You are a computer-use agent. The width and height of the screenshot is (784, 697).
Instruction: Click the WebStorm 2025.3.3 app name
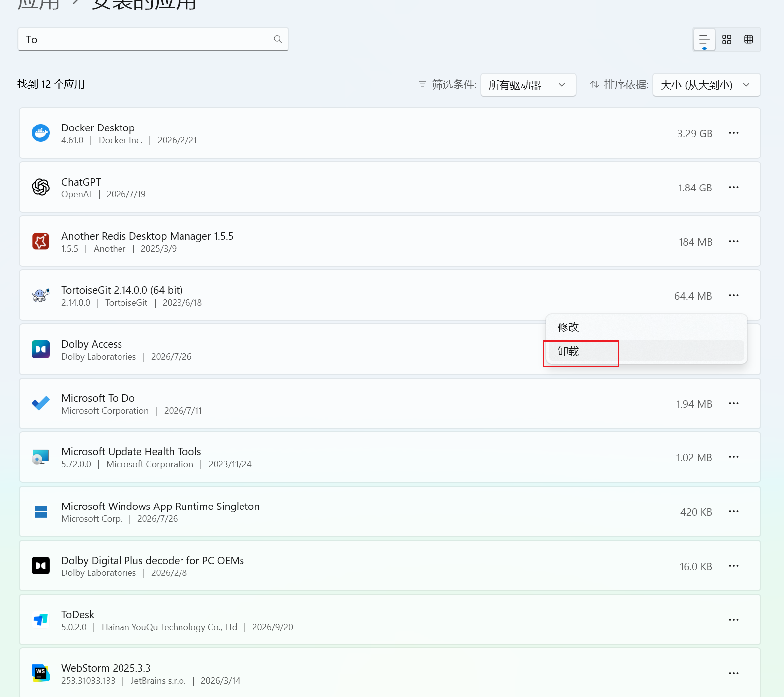[x=106, y=668]
